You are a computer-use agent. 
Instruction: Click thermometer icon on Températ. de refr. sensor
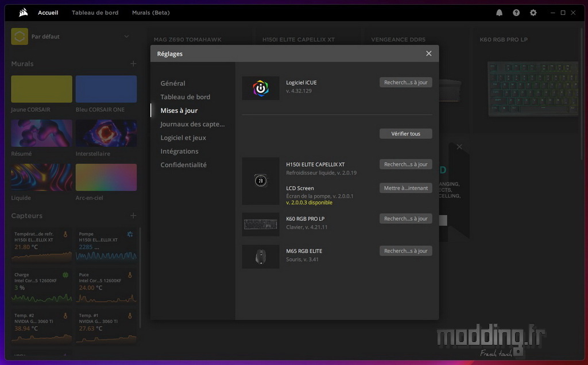[65, 234]
